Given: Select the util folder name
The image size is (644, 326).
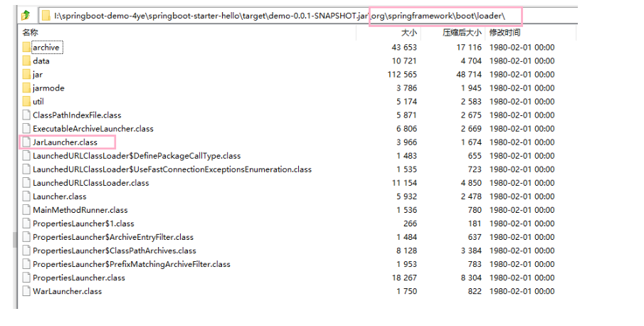Looking at the screenshot, I should click(x=38, y=101).
